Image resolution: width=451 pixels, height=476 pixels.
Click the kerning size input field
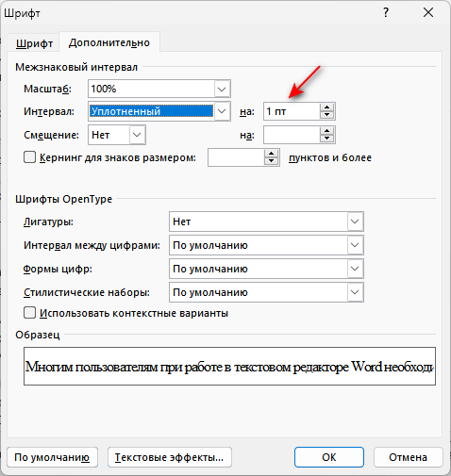pos(236,157)
